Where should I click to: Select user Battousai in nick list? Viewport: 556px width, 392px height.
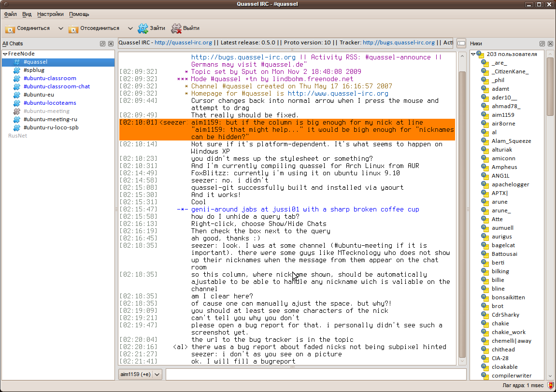pos(504,254)
